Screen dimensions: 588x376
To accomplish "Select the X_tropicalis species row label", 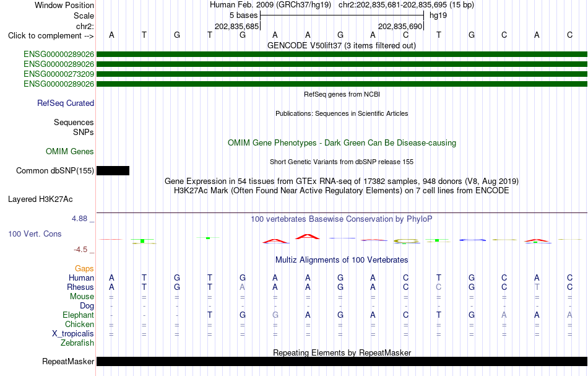I will tap(73, 334).
